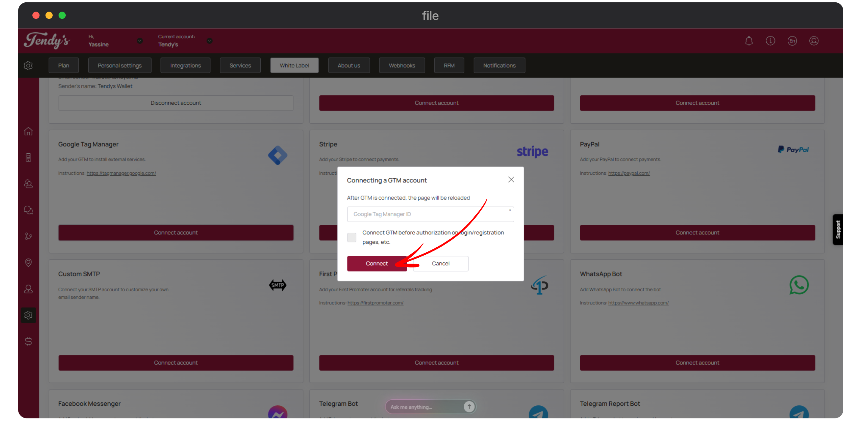This screenshot has height=422, width=868.
Task: Open the mobile card sidebar icon
Action: pyautogui.click(x=28, y=158)
